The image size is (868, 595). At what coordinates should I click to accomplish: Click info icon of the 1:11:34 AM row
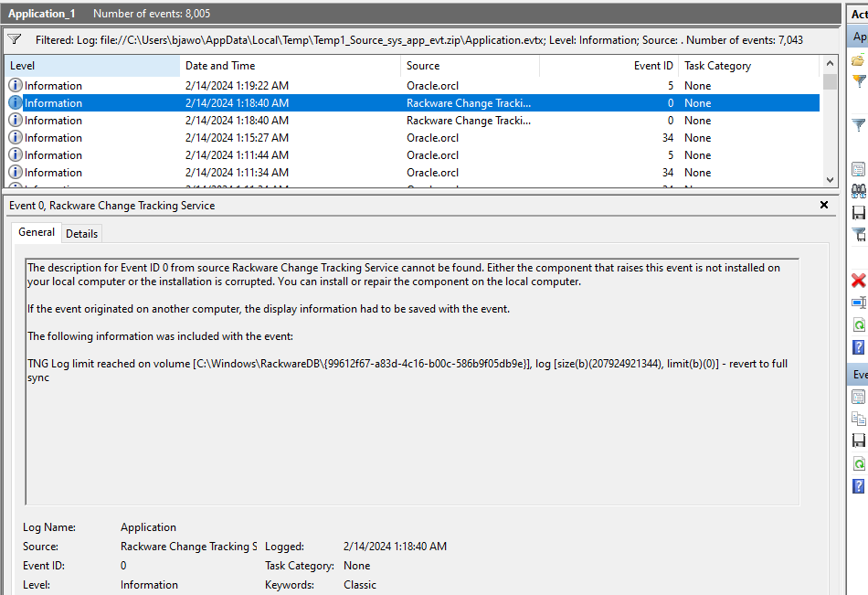[x=16, y=172]
